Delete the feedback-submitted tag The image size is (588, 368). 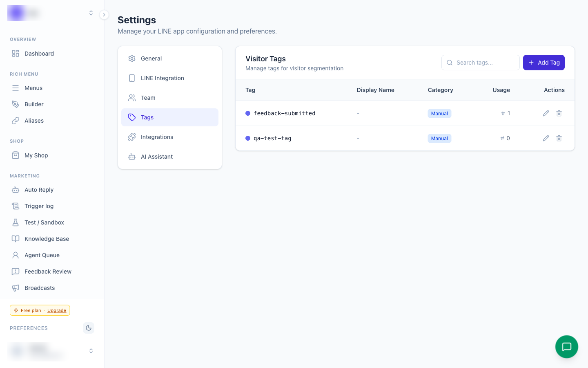click(x=559, y=113)
